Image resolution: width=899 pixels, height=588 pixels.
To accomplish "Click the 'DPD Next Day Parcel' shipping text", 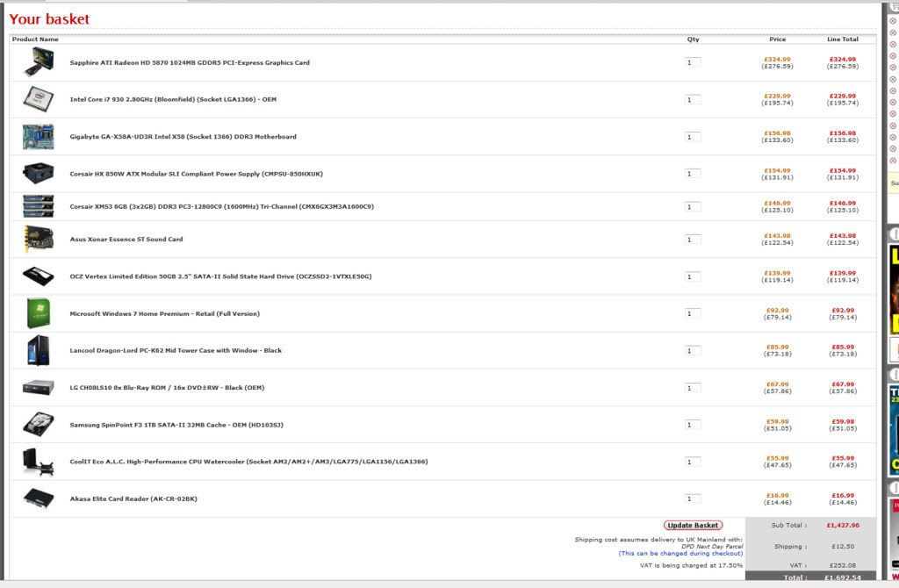I will (711, 547).
